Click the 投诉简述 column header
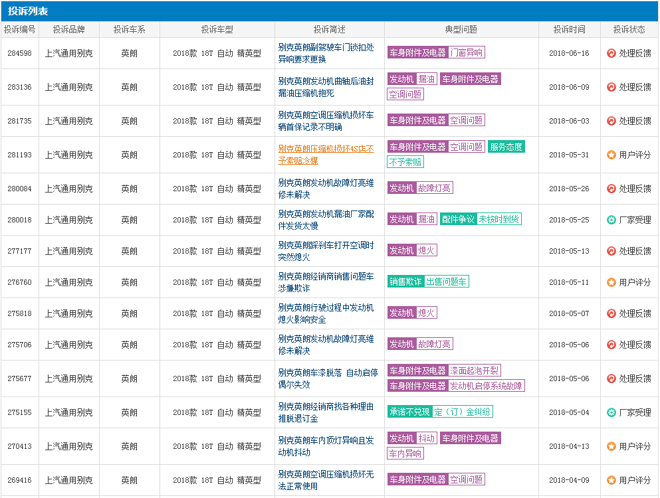The width and height of the screenshot is (660, 498). [329, 29]
